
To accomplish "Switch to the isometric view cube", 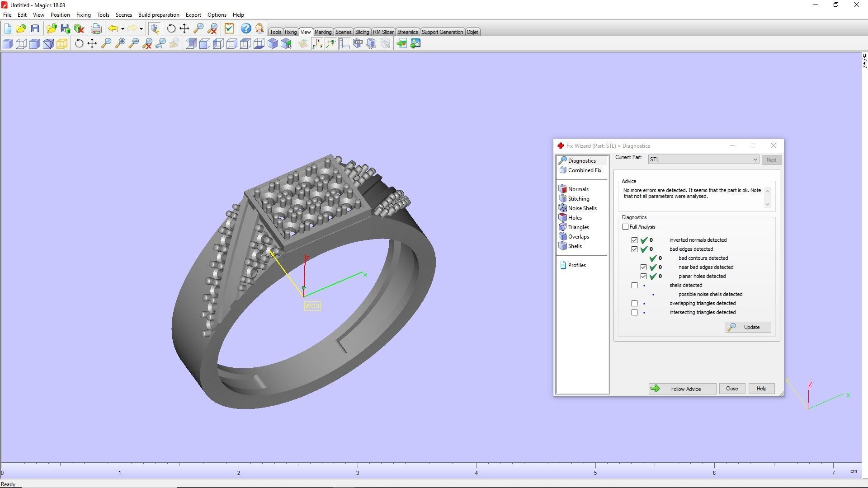I will (x=273, y=43).
